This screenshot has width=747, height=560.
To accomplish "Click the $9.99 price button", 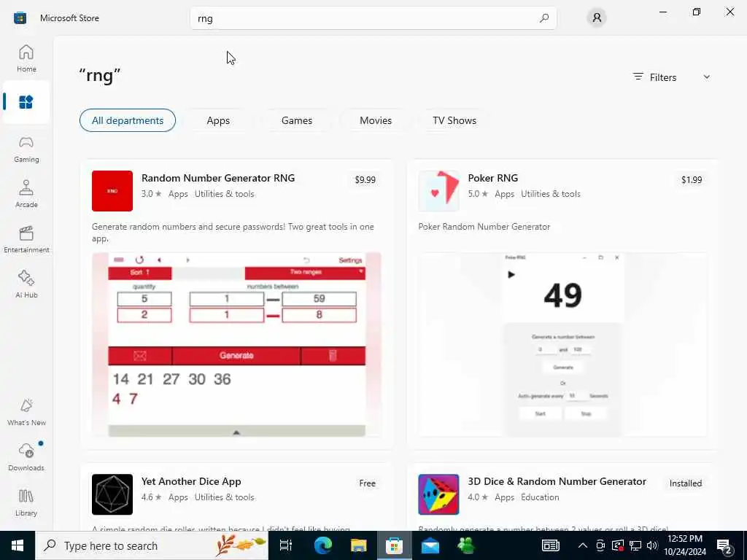I will click(365, 180).
